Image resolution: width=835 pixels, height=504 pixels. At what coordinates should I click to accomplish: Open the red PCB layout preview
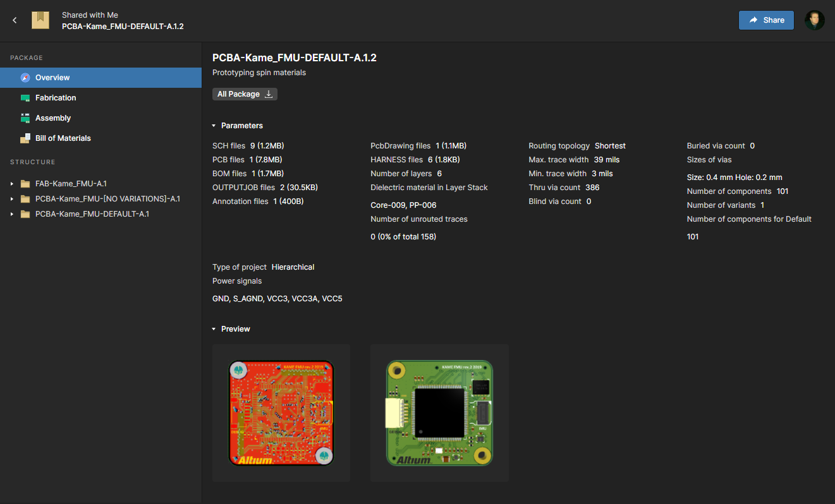pyautogui.click(x=281, y=414)
